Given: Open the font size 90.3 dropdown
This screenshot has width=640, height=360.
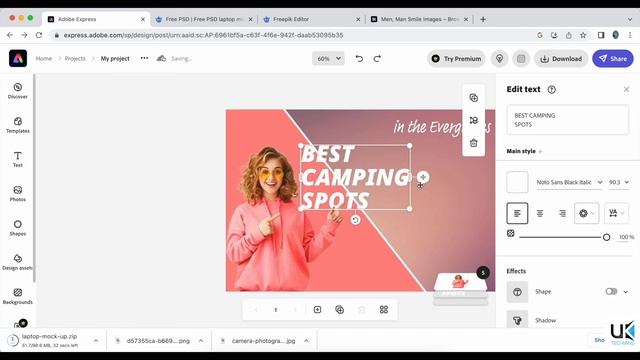Looking at the screenshot, I should pos(619,182).
